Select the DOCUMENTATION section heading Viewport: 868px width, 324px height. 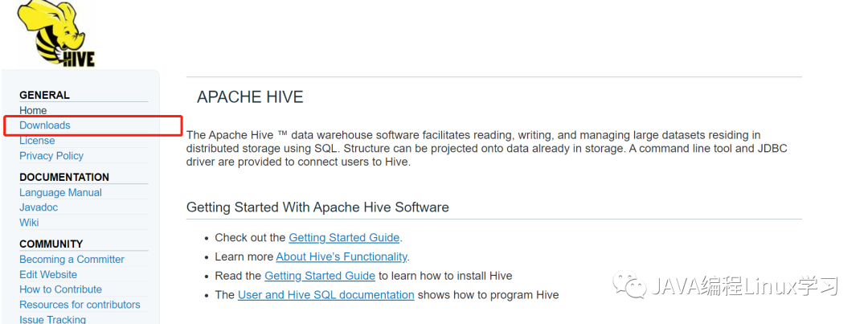click(64, 177)
